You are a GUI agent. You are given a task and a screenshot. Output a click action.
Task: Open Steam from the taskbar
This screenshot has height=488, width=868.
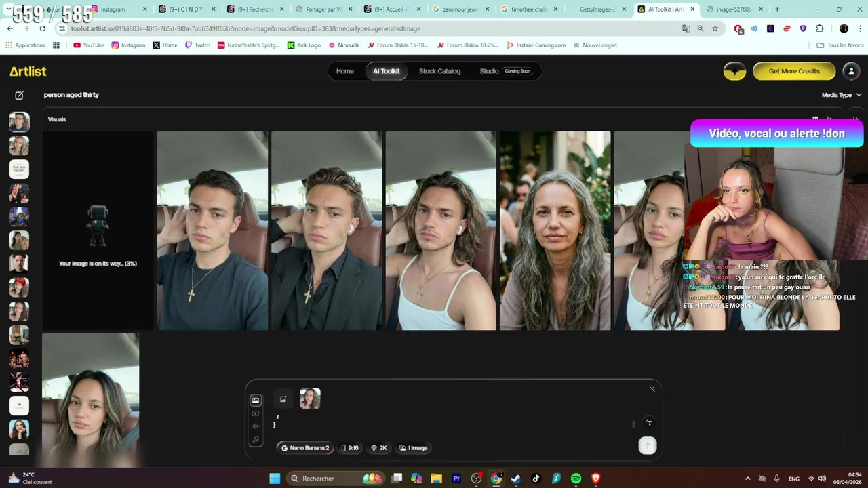(516, 479)
